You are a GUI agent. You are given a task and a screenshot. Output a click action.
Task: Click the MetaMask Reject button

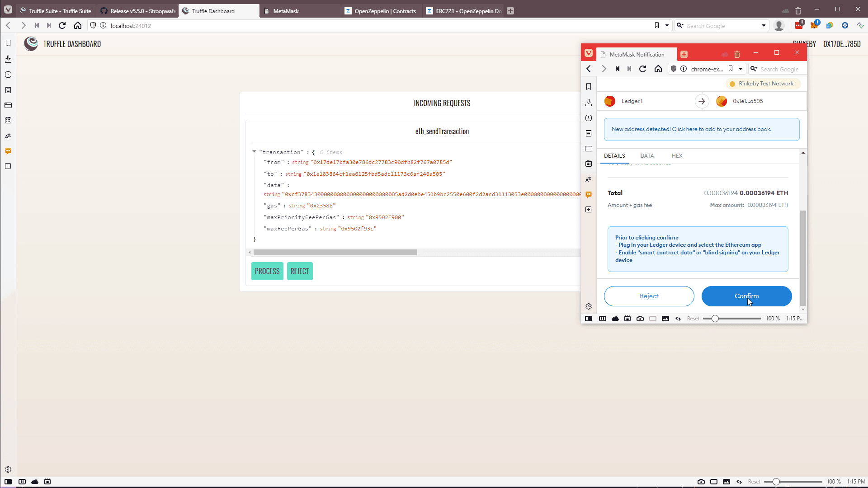tap(649, 296)
